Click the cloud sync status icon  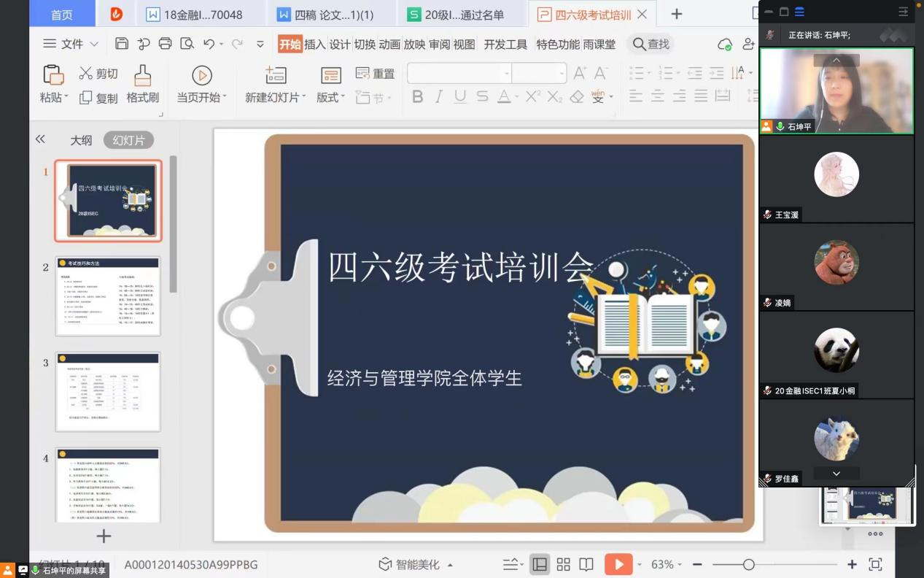click(x=725, y=45)
